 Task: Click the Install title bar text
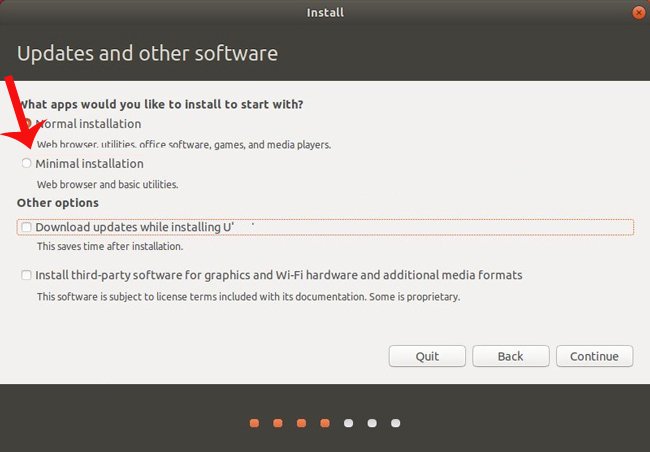click(325, 12)
